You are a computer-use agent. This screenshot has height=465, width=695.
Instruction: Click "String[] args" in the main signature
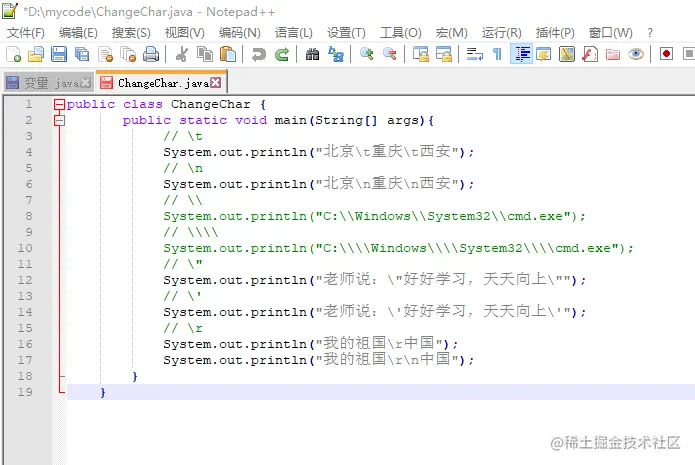pyautogui.click(x=367, y=120)
